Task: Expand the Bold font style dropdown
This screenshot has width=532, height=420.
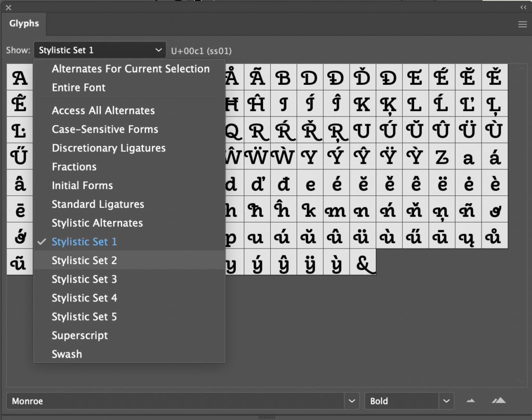Action: tap(446, 401)
